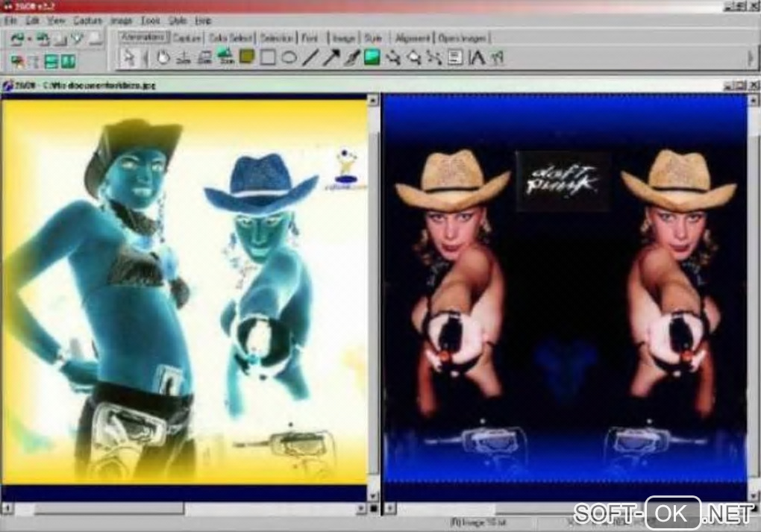Click the teal split-horizontal window icon
This screenshot has width=761, height=532.
click(51, 61)
